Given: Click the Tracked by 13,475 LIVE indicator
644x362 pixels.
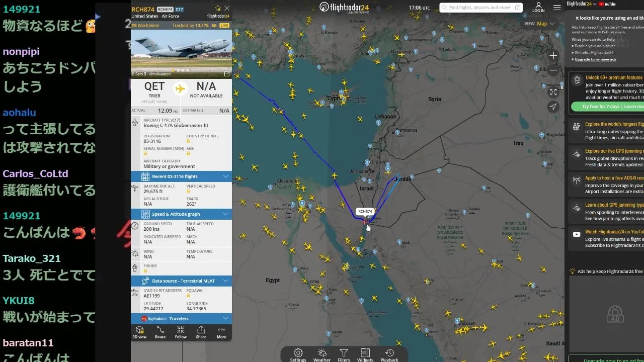Looking at the screenshot, I should tap(201, 25).
